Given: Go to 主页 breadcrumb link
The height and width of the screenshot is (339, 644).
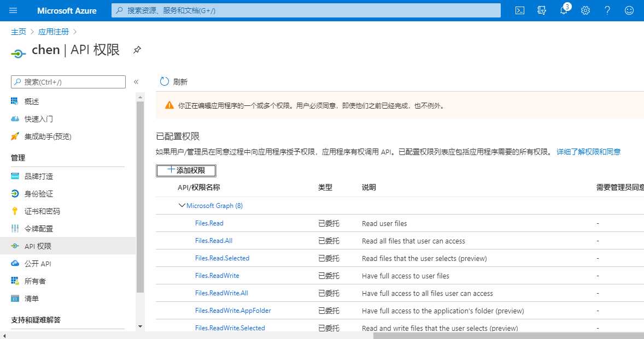Looking at the screenshot, I should [x=19, y=32].
